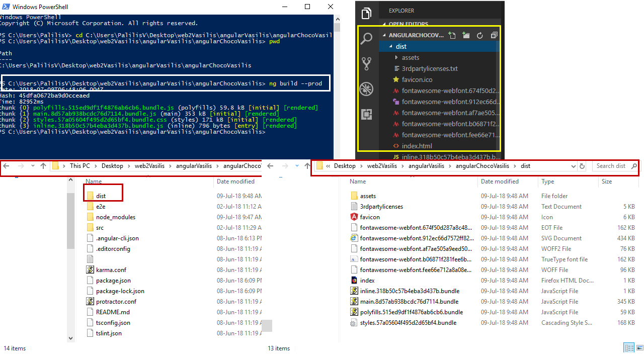
Task: Click the refresh button beside dist address bar
Action: point(583,166)
